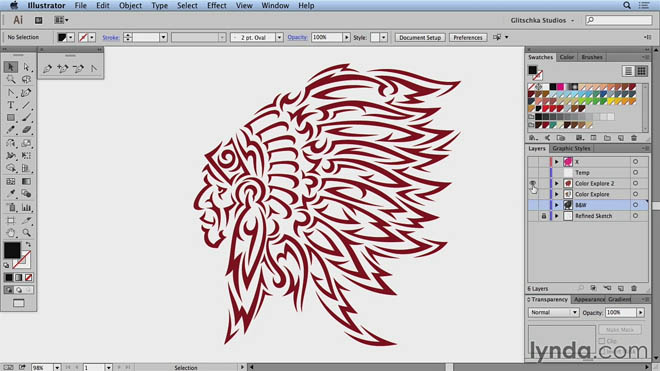This screenshot has width=660, height=371.
Task: Choose the Type tool
Action: [x=11, y=105]
